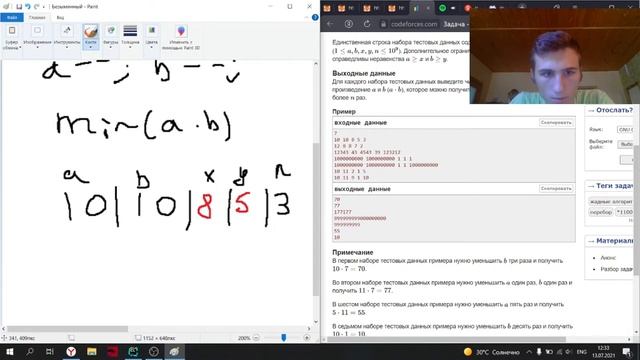
Task: Click the Save icon in Paint title bar
Action: (x=19, y=7)
